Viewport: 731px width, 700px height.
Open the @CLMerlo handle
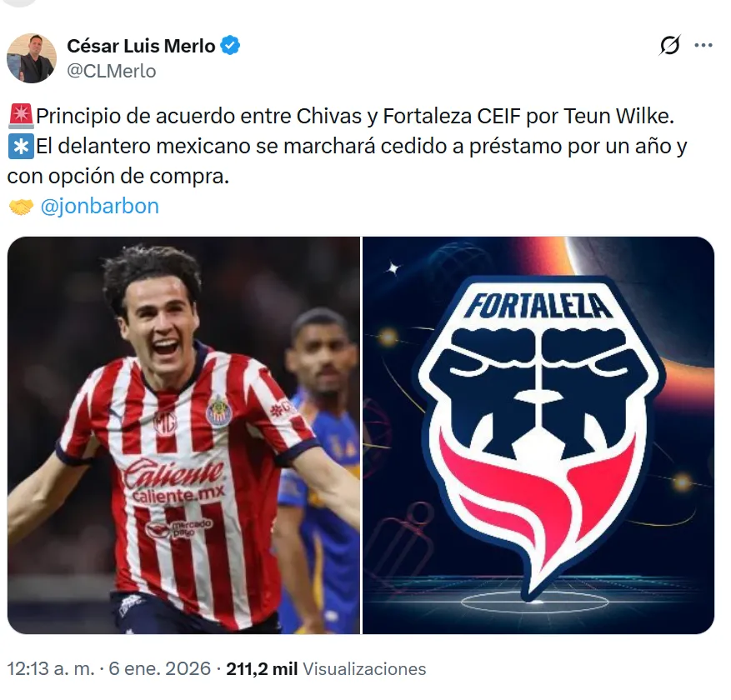112,72
